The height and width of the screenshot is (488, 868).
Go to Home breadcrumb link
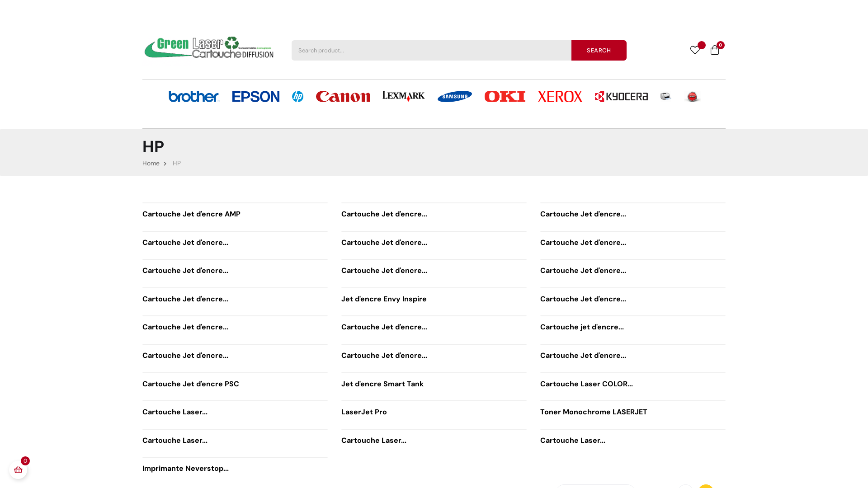[151, 163]
